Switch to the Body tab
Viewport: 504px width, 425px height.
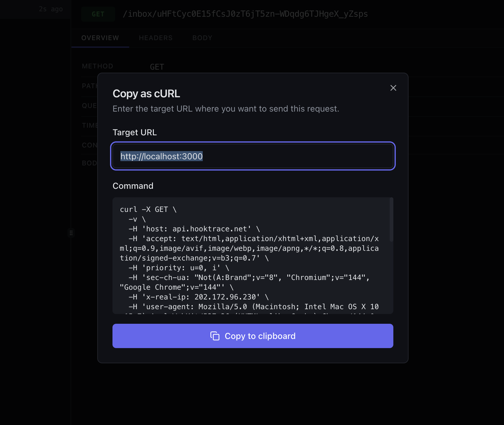(202, 38)
